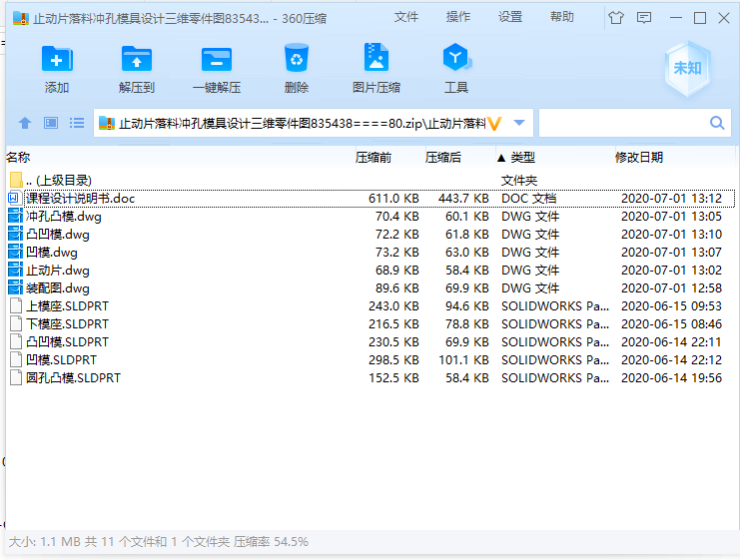This screenshot has width=740, height=560.
Task: Click the orange V icon in address bar
Action: 494,124
